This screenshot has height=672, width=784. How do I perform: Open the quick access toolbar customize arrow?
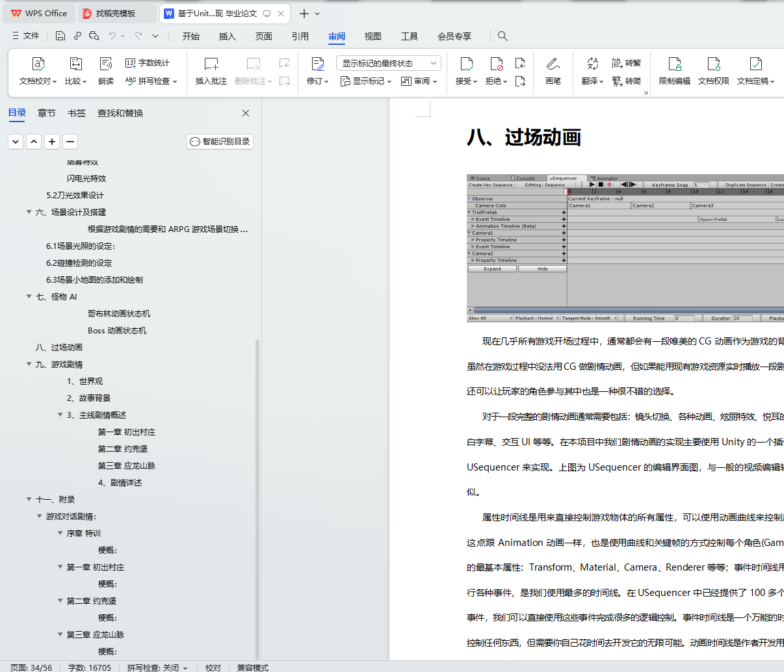pos(155,36)
